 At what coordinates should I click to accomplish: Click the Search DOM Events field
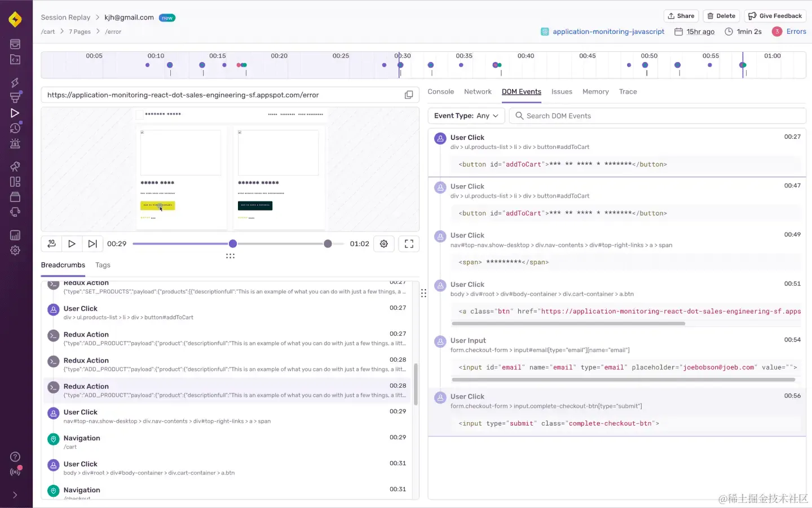pos(657,116)
